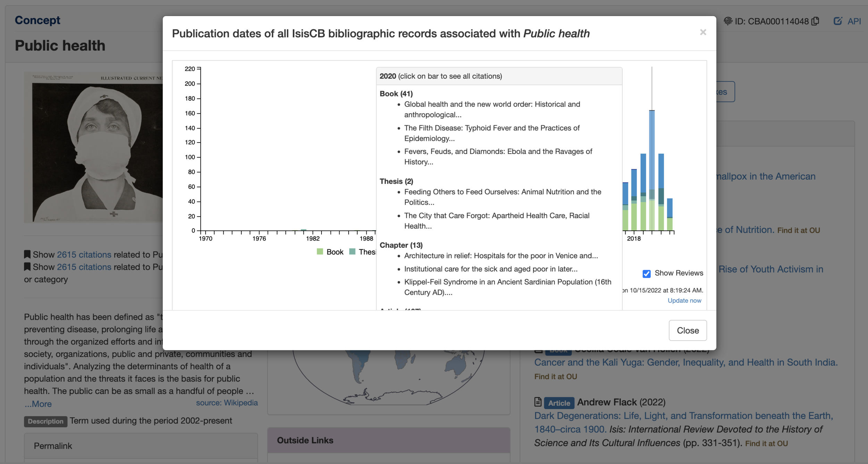868x464 pixels.
Task: Uncheck the Show Reviews checkbox
Action: pos(646,274)
